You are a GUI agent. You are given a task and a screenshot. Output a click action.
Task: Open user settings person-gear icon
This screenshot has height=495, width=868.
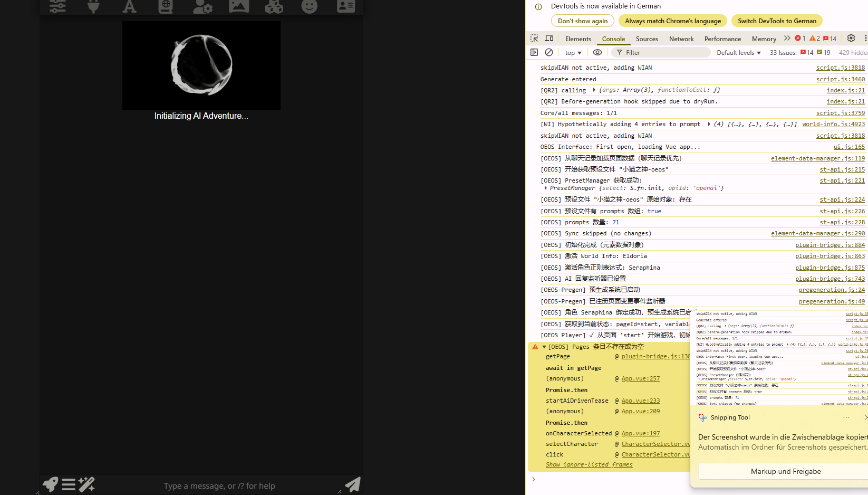point(202,6)
